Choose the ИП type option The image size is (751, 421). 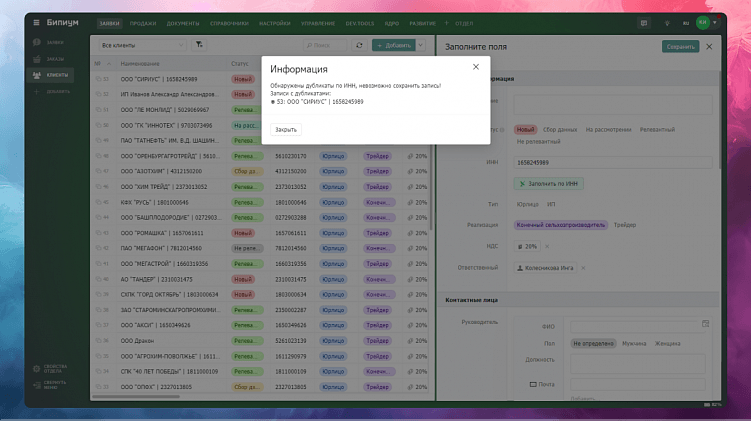click(x=550, y=204)
